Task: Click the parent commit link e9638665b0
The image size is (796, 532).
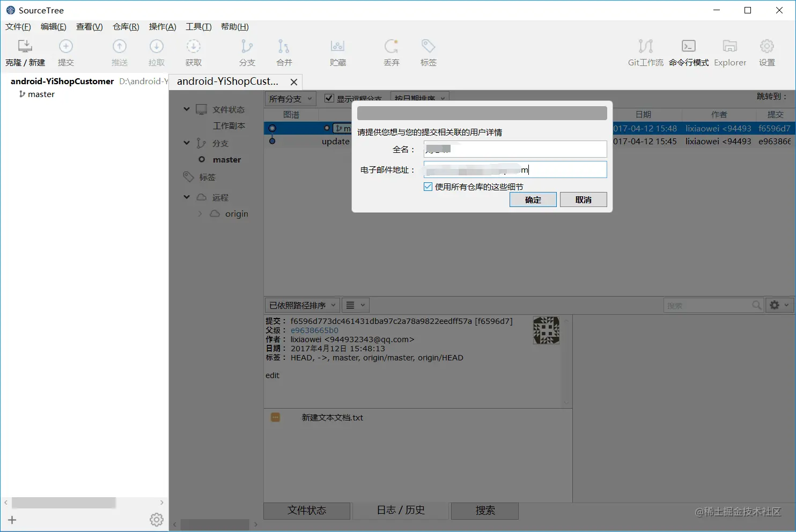Action: pos(314,330)
